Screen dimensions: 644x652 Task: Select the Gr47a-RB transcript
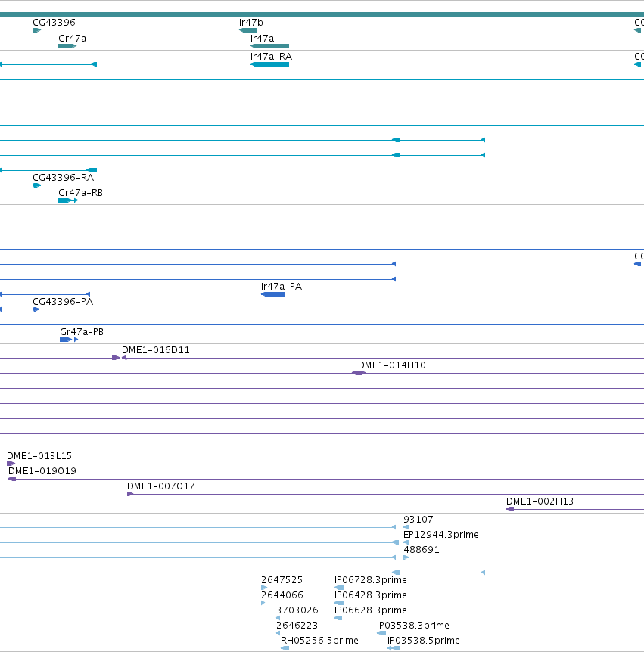click(68, 200)
